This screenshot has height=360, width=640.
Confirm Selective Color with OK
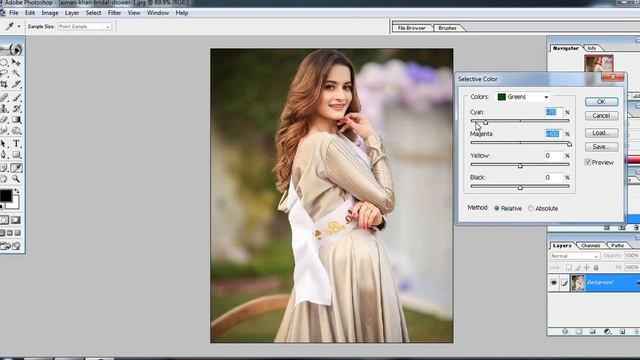click(601, 102)
